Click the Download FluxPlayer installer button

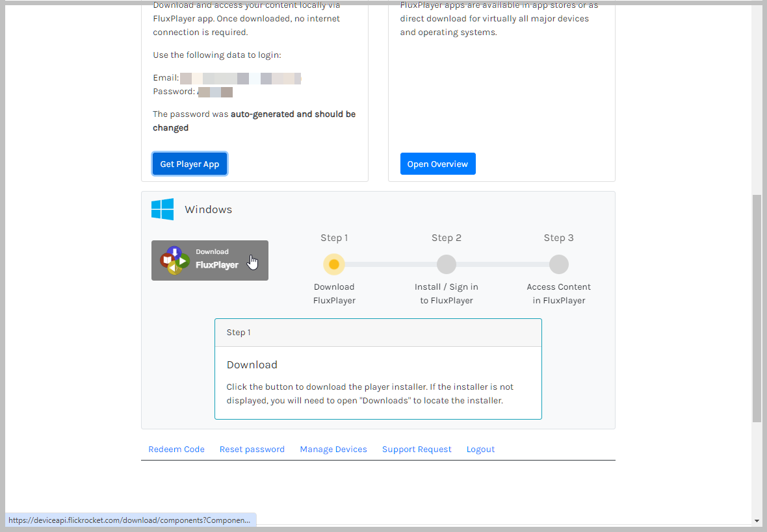(209, 260)
